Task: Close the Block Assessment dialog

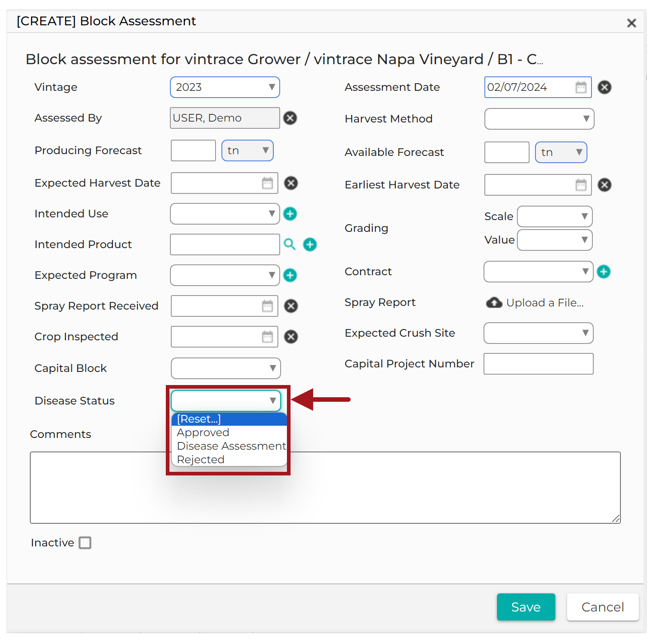Action: (632, 23)
